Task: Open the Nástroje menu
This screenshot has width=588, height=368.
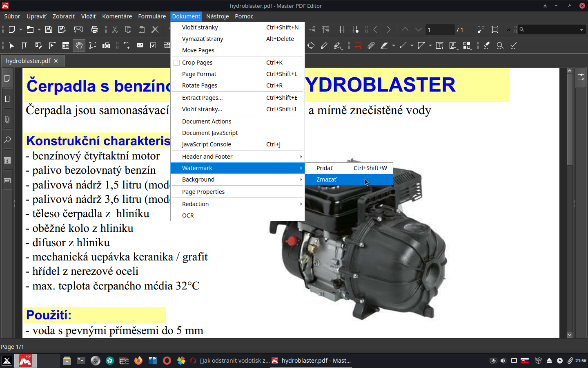Action: (x=217, y=16)
